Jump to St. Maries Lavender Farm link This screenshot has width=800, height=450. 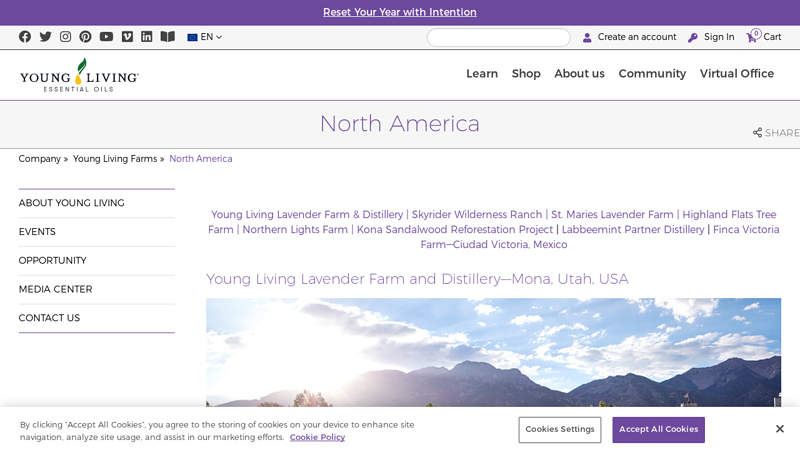(612, 214)
